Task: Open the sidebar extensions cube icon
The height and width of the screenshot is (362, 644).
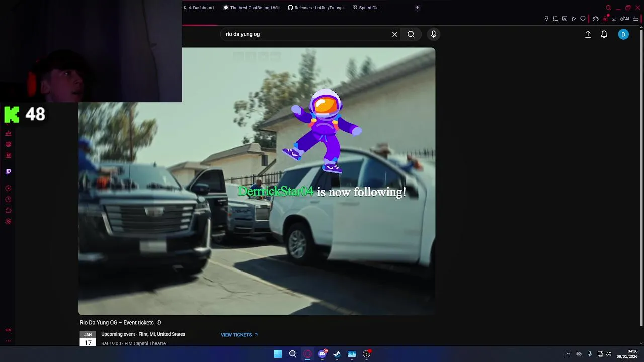Action: 8,210
